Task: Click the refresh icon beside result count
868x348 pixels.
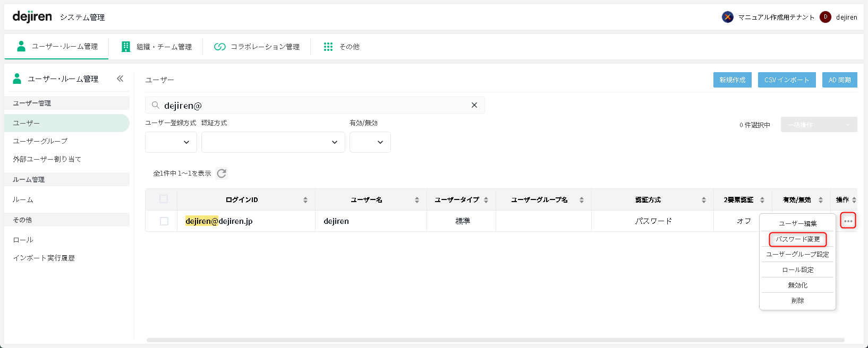Action: (222, 173)
